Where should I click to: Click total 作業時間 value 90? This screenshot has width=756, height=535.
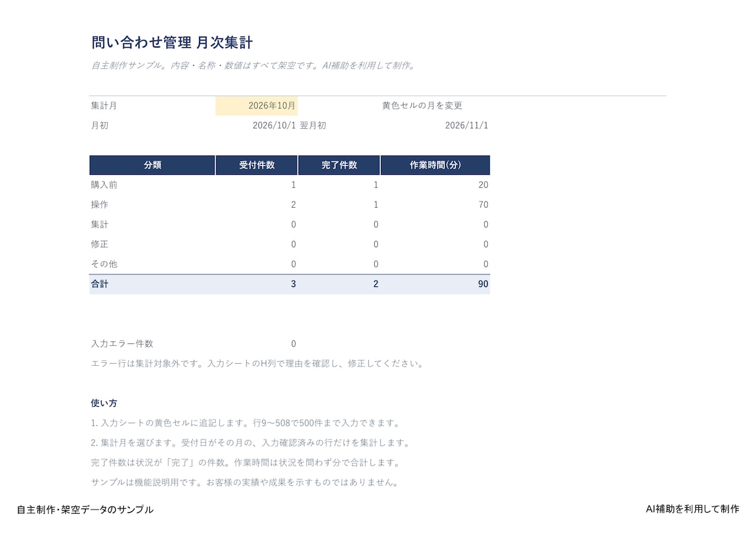coord(483,285)
